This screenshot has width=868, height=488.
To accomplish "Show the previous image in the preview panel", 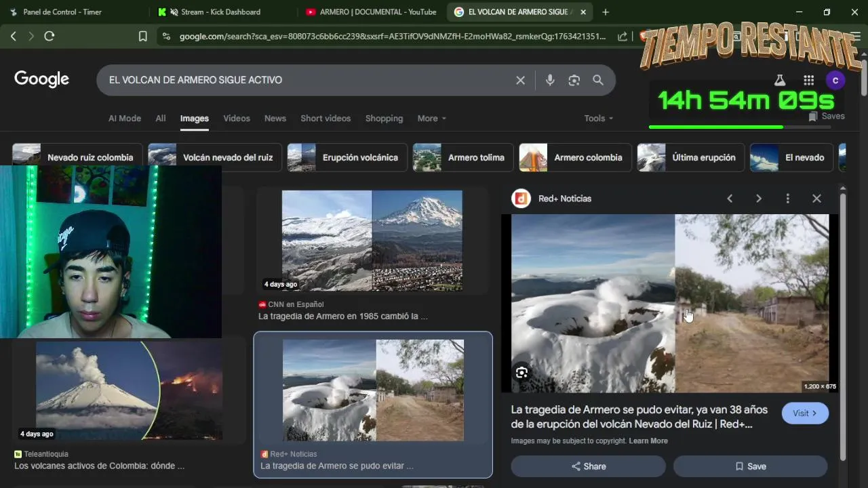I will point(730,199).
